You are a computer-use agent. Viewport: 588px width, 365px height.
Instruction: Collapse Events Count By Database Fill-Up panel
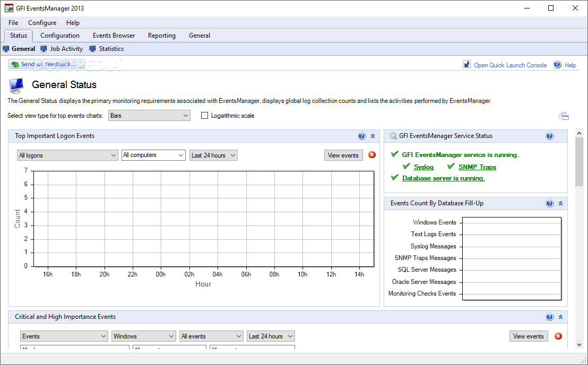[x=560, y=204]
